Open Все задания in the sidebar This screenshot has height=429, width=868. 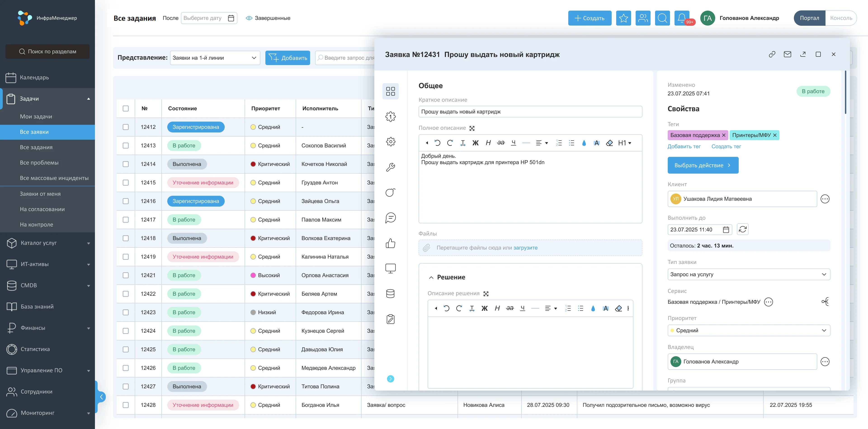pos(36,147)
